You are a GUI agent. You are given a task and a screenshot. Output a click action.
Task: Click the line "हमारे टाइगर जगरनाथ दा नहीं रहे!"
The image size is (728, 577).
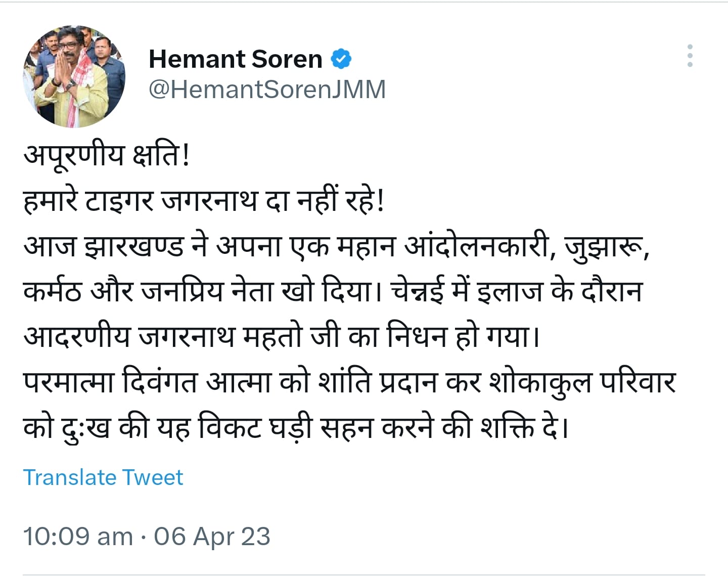point(204,201)
